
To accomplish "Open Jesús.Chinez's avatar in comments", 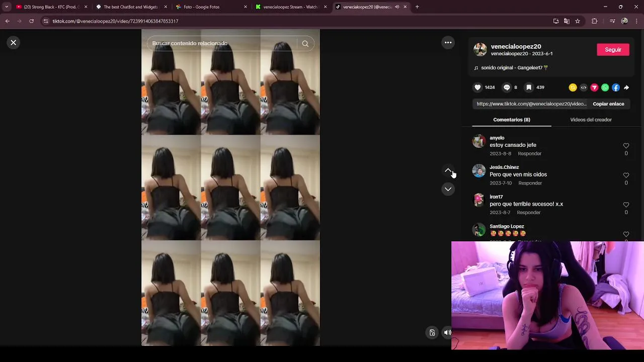I will tap(478, 171).
